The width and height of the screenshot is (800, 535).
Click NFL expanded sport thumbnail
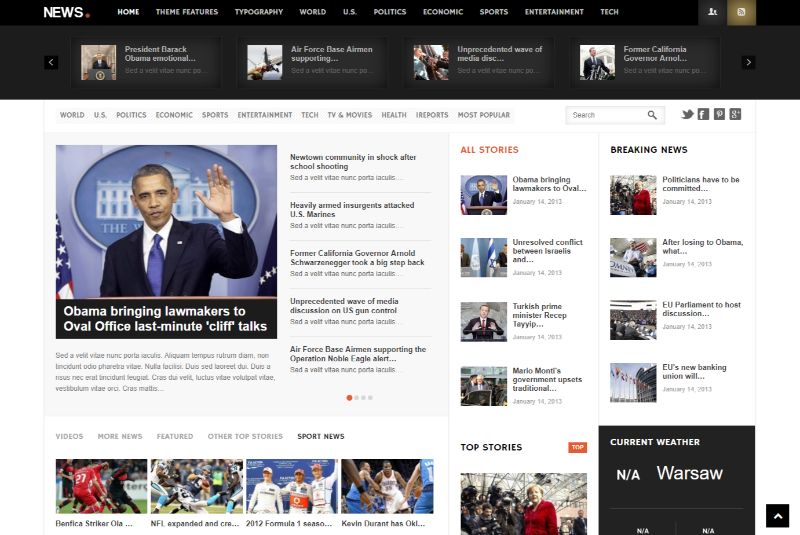pos(196,486)
